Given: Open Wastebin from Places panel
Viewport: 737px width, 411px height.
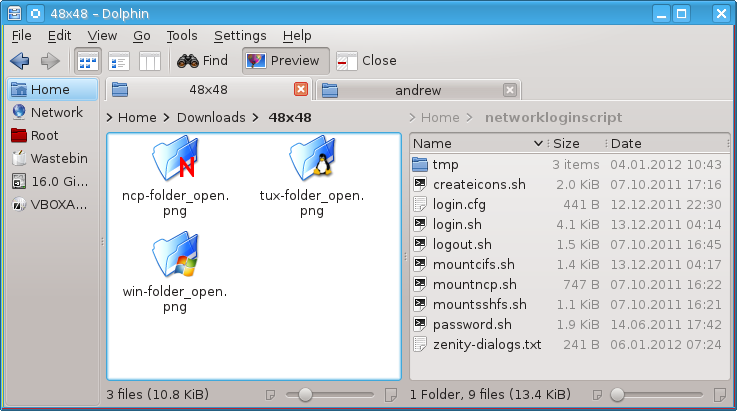Looking at the screenshot, I should click(x=58, y=158).
